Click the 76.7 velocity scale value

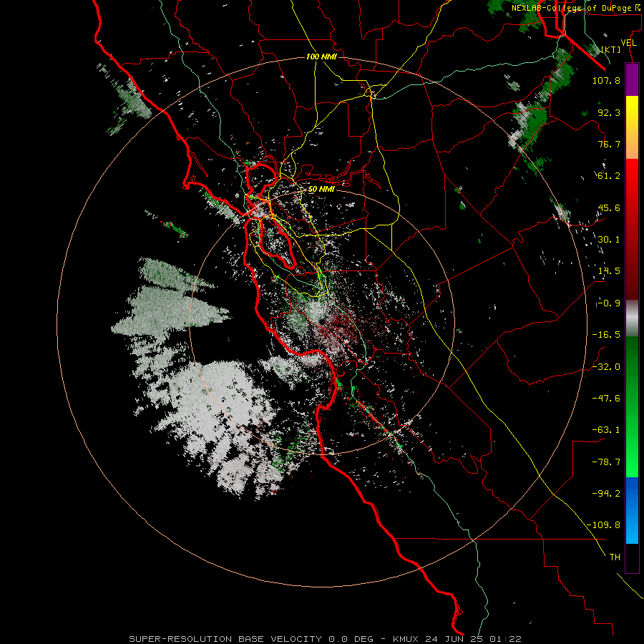click(609, 144)
